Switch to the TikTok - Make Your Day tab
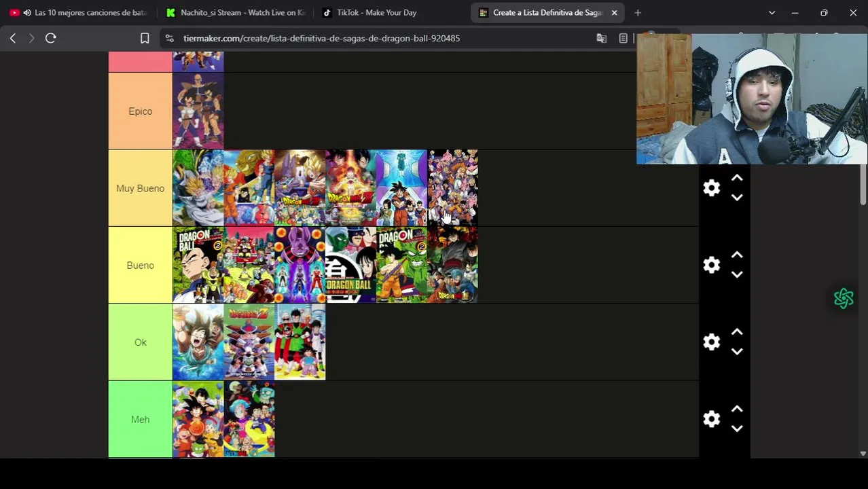 [x=391, y=13]
